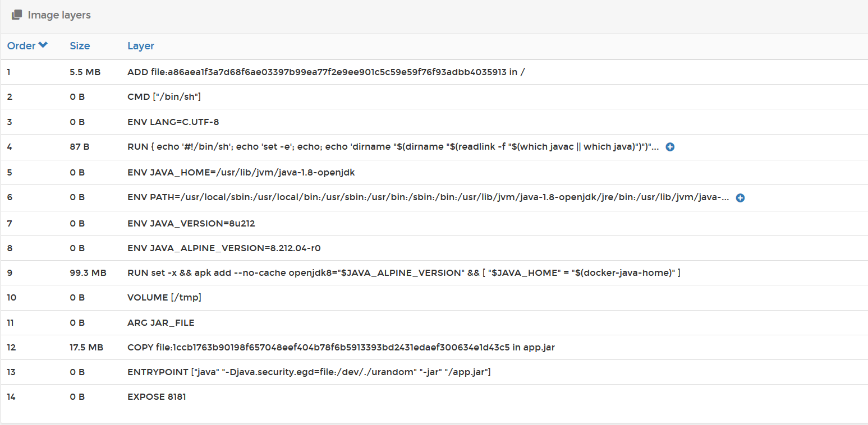The image size is (868, 425).
Task: Select the VOLUME [/tmp] layer text
Action: (164, 297)
